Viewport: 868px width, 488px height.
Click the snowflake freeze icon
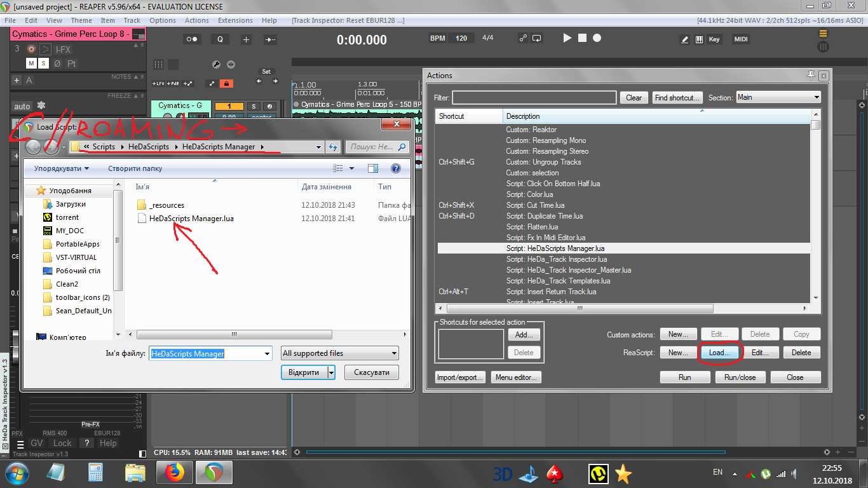click(x=41, y=105)
